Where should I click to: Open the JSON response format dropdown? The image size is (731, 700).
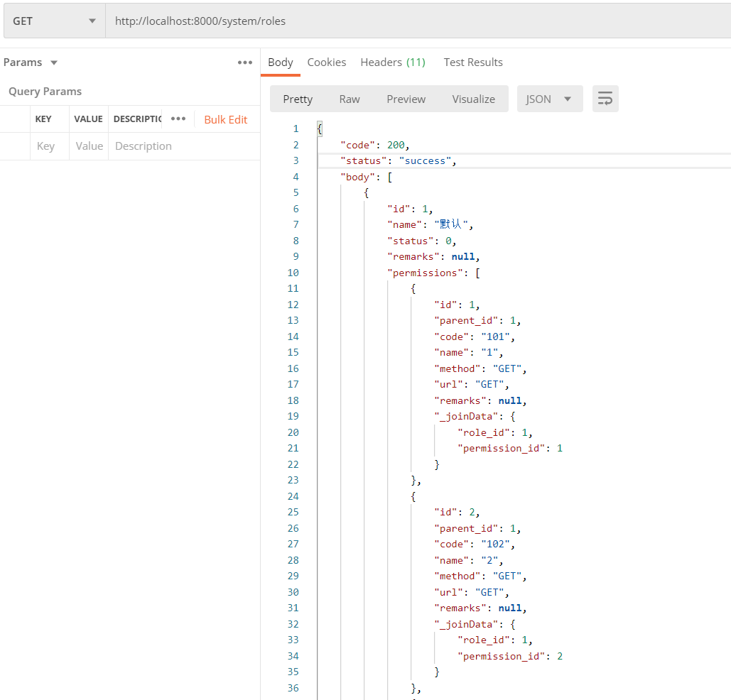pos(549,99)
